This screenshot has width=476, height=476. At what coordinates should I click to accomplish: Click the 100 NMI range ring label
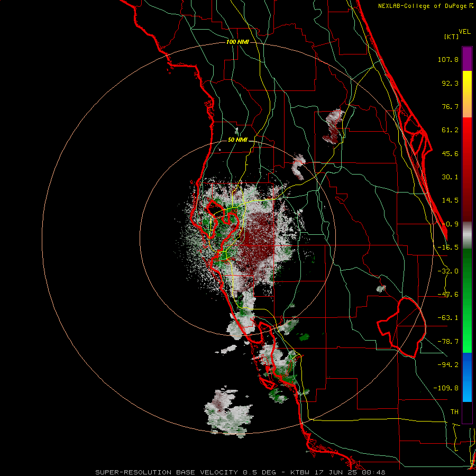pyautogui.click(x=237, y=42)
